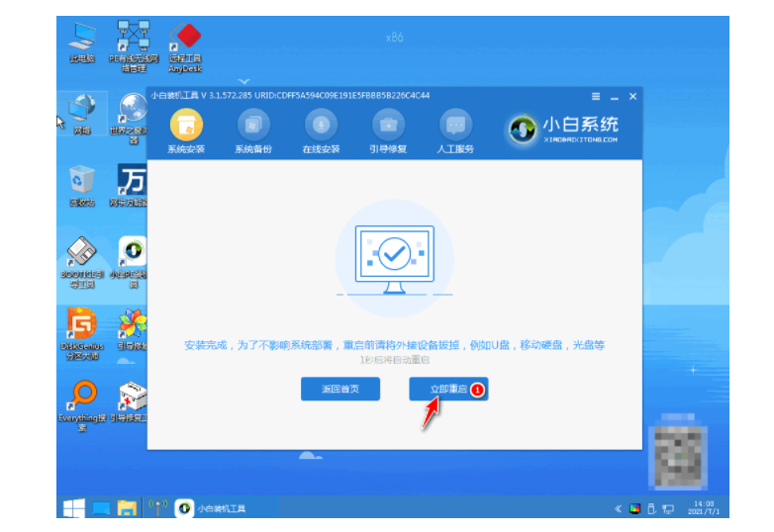Open the 回收站 recycle bin icon
The width and height of the screenshot is (774, 532).
[82, 184]
